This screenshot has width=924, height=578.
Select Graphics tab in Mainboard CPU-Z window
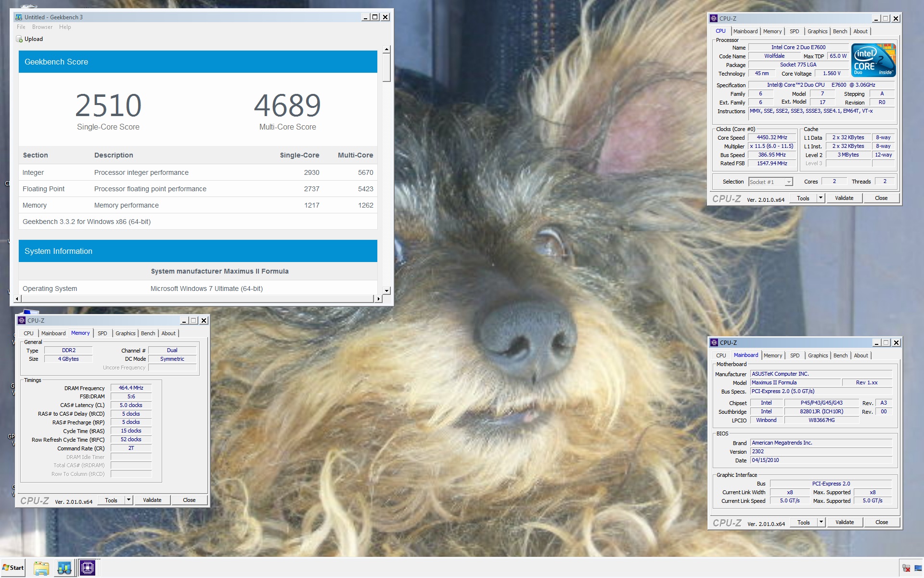(x=818, y=355)
